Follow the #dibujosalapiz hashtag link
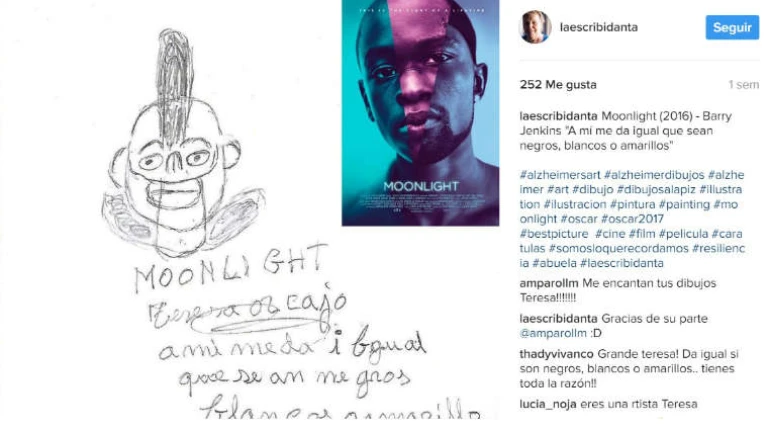This screenshot has width=768, height=432. 656,190
